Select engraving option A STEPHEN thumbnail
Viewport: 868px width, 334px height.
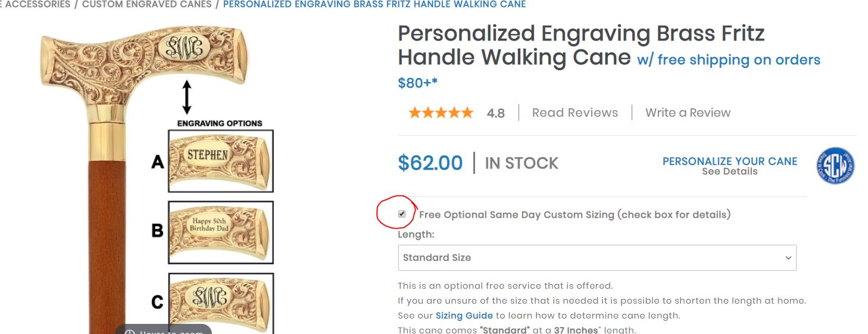pos(220,161)
